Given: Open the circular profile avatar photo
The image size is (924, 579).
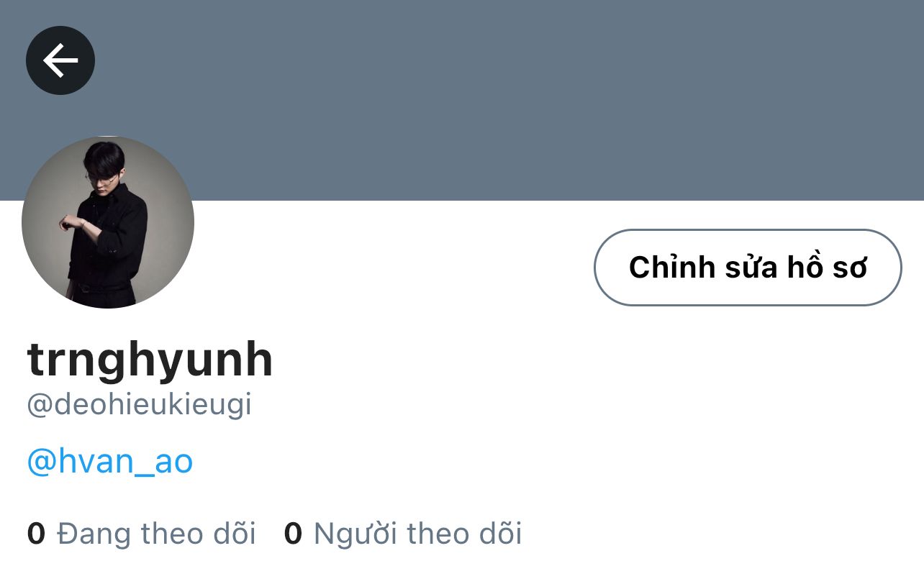Looking at the screenshot, I should pyautogui.click(x=108, y=222).
